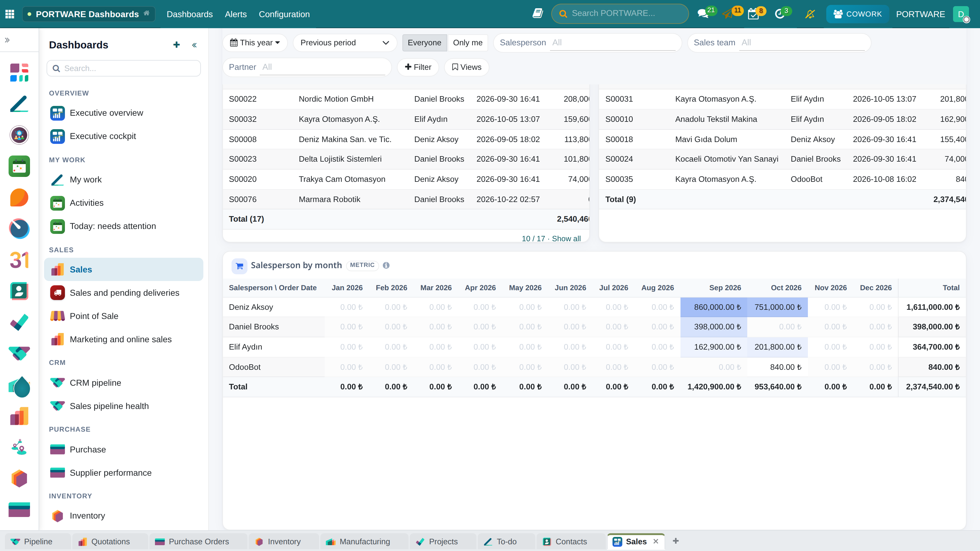Select the 860,000.00 ₺ Sep 2026 cell
Screen dimensions: 980x551
(714, 307)
